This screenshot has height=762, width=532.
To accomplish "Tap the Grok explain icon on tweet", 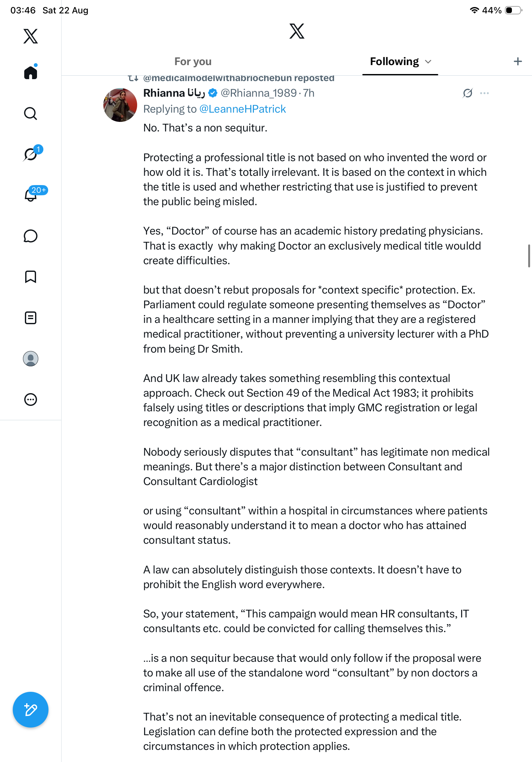I will tap(468, 93).
